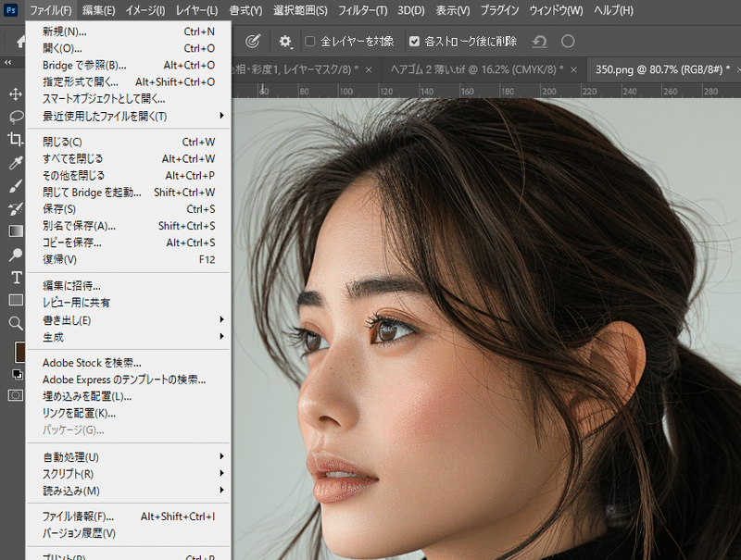741x560 pixels.
Task: Choose Bridge で参照 menu item
Action: click(x=128, y=65)
